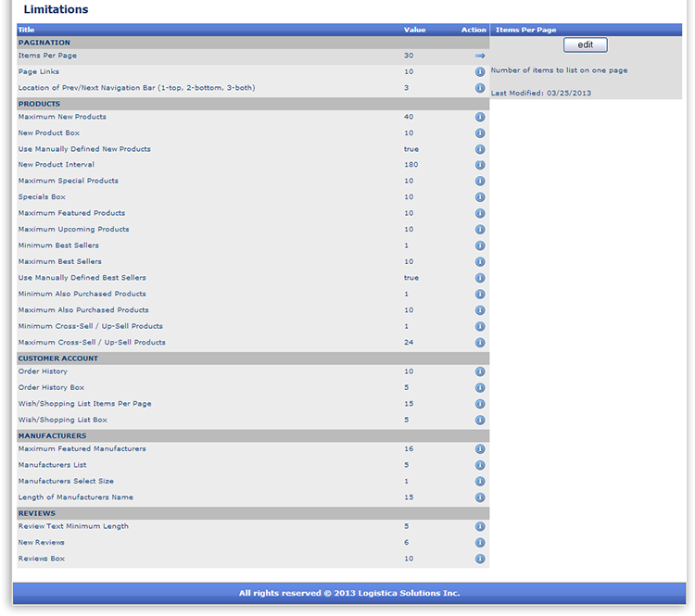Viewport: 695px width, 616px height.
Task: Select Maximum Special Products title
Action: pos(69,181)
